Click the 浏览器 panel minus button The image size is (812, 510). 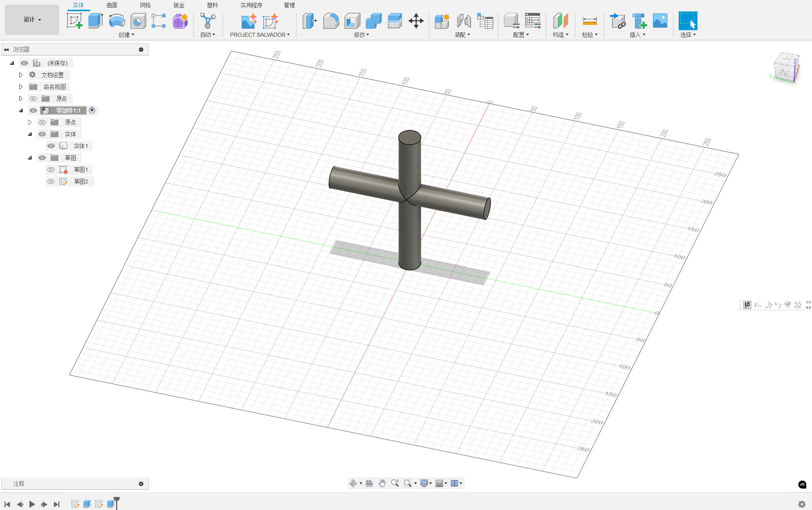141,49
